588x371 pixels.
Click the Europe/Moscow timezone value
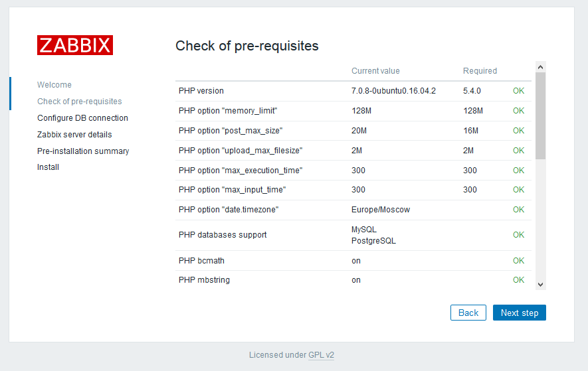click(381, 210)
